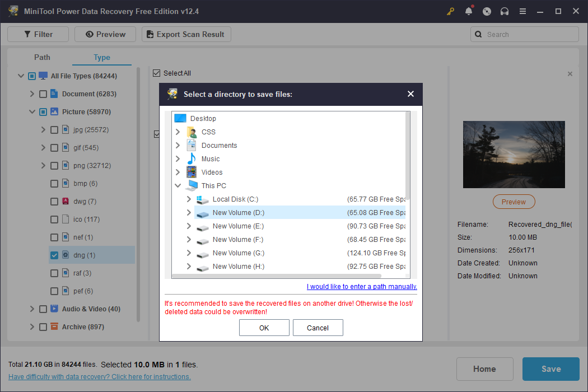Open the hamburger menu icon
The height and width of the screenshot is (392, 588).
click(x=522, y=11)
